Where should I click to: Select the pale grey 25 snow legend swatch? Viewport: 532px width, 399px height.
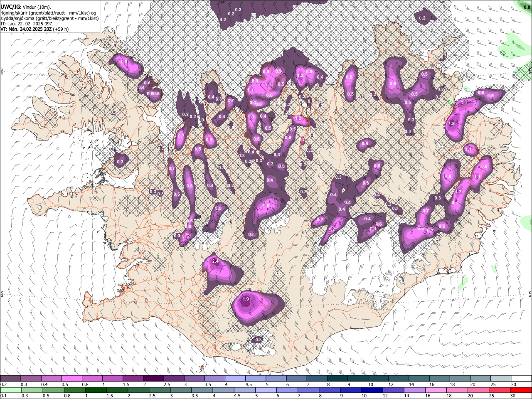point(501,379)
